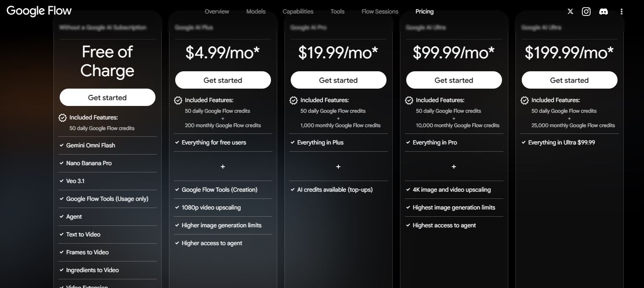Open the X (Twitter) social icon
Viewport: 644px width, 288px height.
pos(570,12)
